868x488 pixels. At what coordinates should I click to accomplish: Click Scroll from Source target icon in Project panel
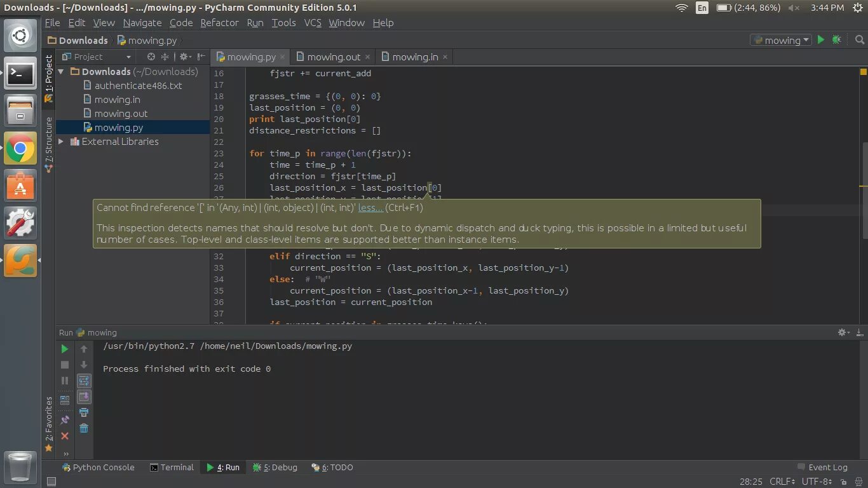(x=151, y=57)
